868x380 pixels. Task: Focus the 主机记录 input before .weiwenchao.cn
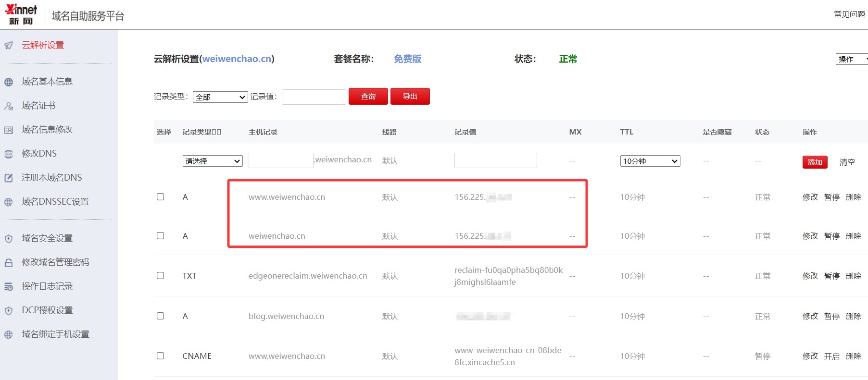coord(281,160)
